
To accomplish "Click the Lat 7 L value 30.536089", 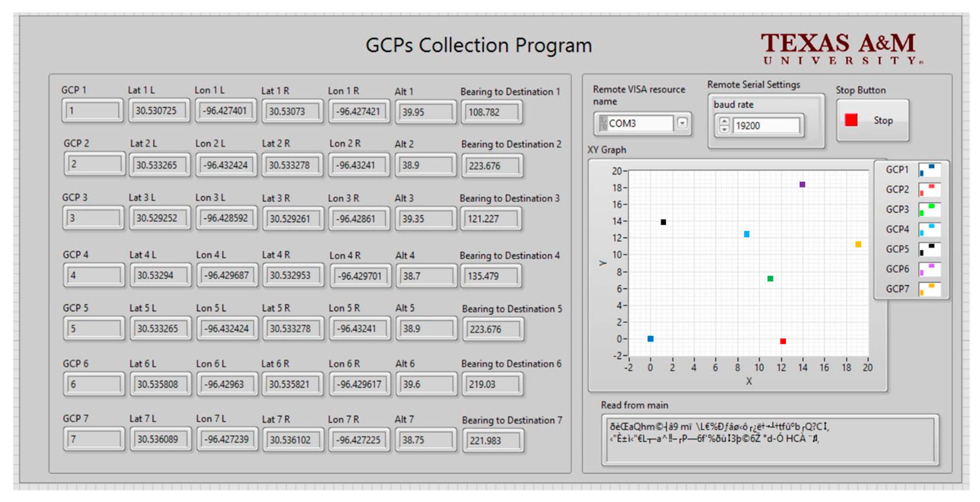I will click(x=161, y=439).
